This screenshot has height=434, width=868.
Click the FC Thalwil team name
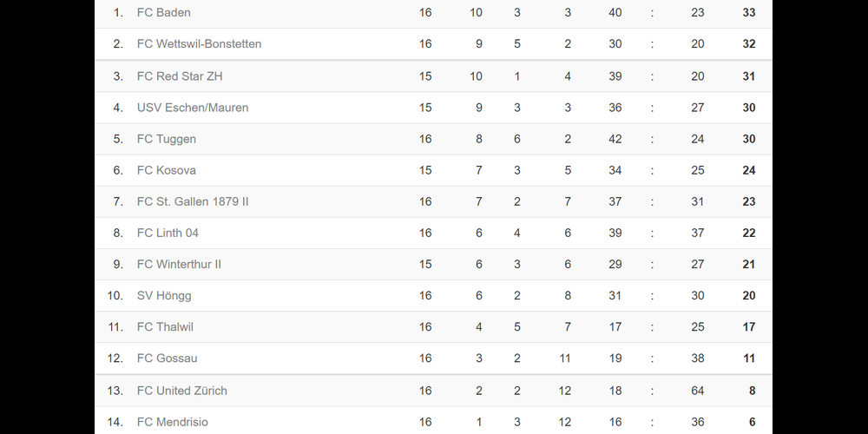coord(165,326)
